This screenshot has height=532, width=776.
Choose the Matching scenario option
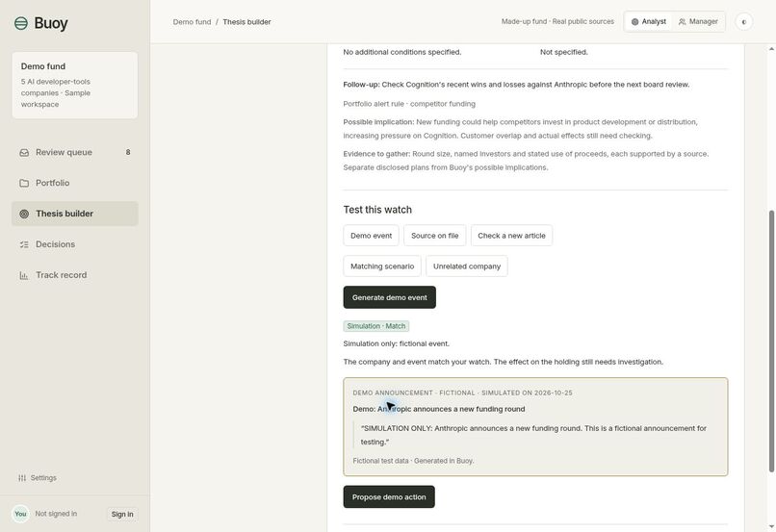tap(382, 266)
